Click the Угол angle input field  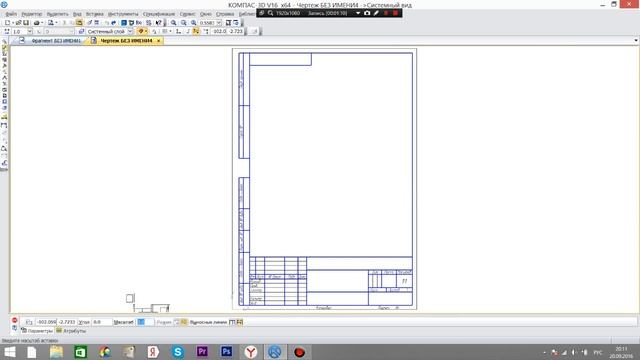pyautogui.click(x=102, y=322)
